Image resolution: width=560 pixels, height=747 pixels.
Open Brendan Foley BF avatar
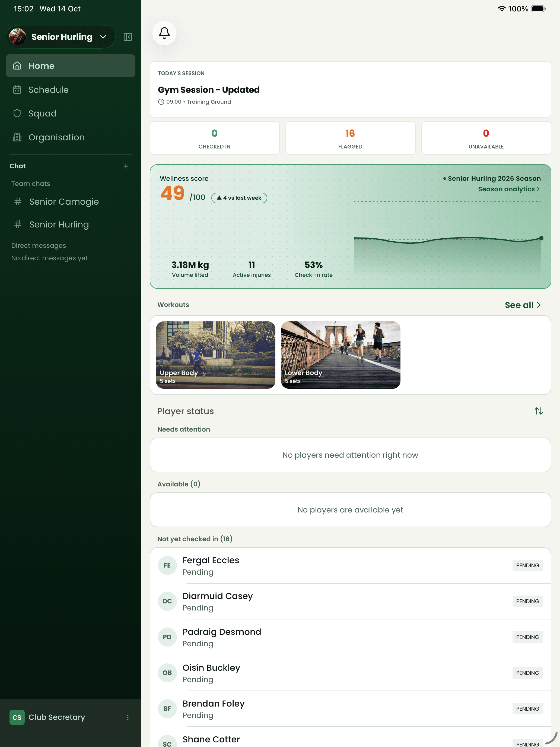tap(167, 708)
